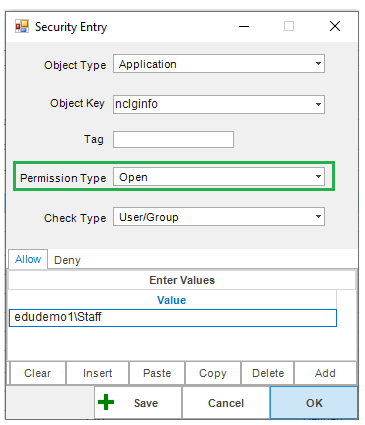This screenshot has height=425, width=365.
Task: Open the Permission Type dropdown
Action: point(219,177)
